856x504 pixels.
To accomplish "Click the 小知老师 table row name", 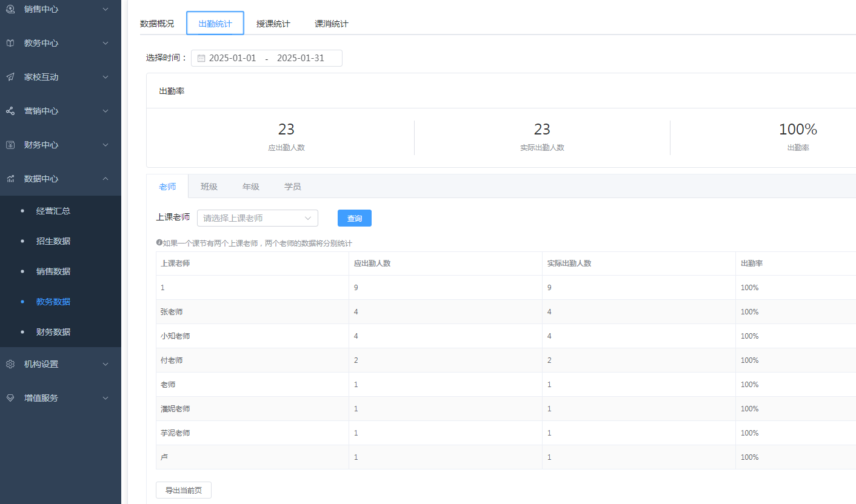I will (175, 336).
